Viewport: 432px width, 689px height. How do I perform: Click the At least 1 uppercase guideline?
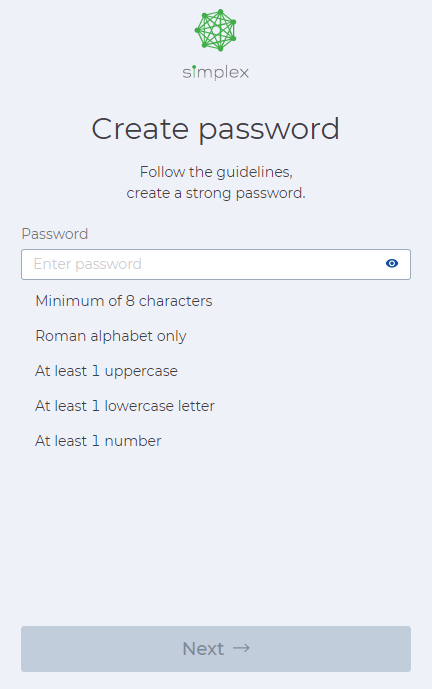[x=106, y=371]
